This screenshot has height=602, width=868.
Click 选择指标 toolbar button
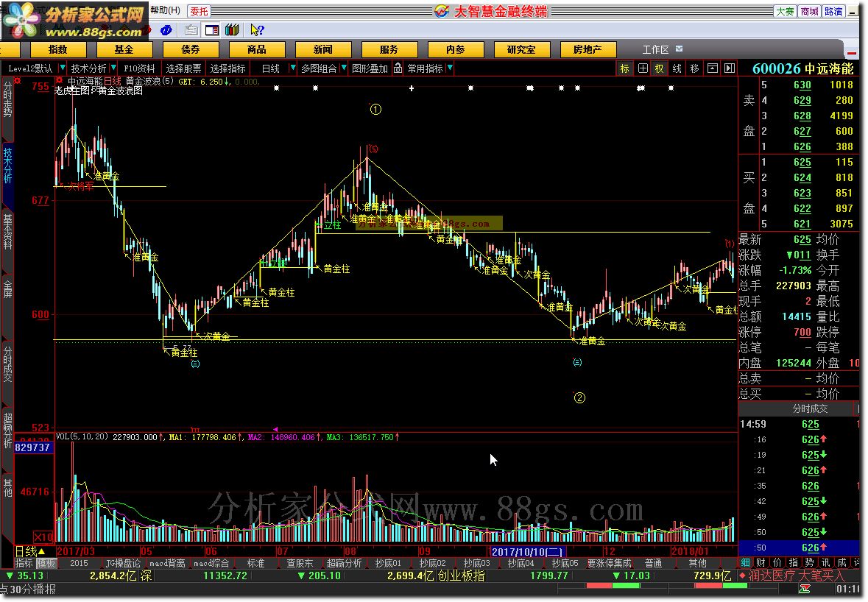pos(228,68)
